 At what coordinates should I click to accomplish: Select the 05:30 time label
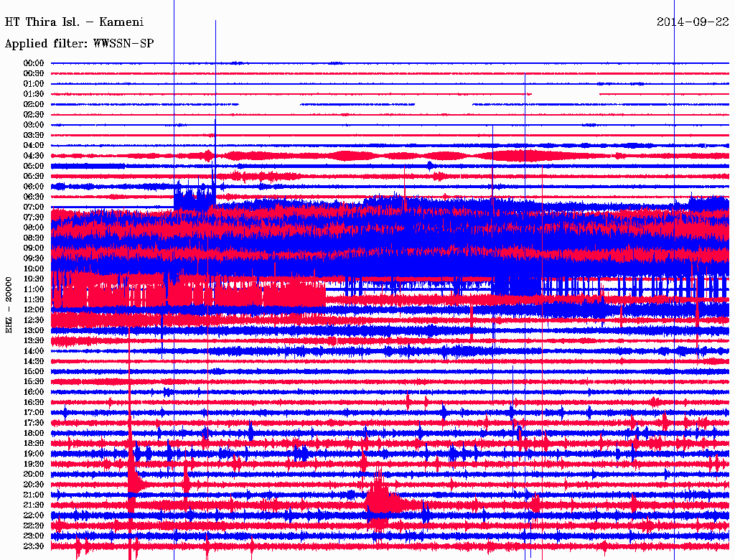point(34,176)
